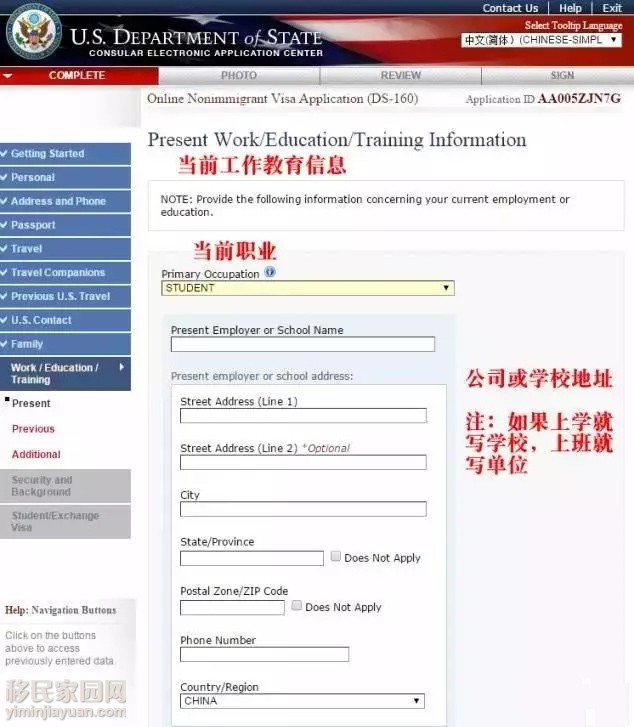Open Travel Companions section
Viewport: 634px width, 727px height.
(65, 273)
